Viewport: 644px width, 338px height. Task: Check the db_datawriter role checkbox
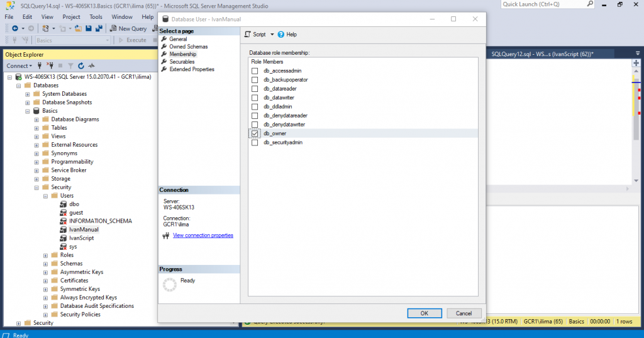click(x=255, y=98)
